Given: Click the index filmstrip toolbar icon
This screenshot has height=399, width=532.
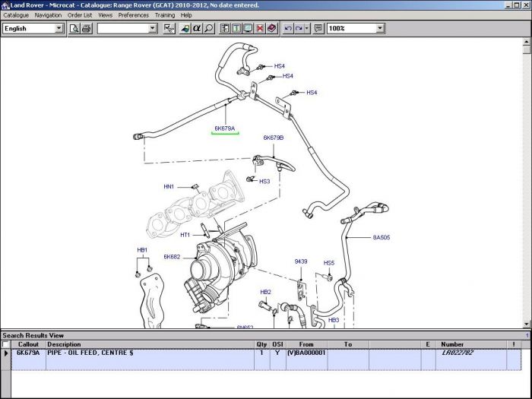Looking at the screenshot, I should coord(225,29).
